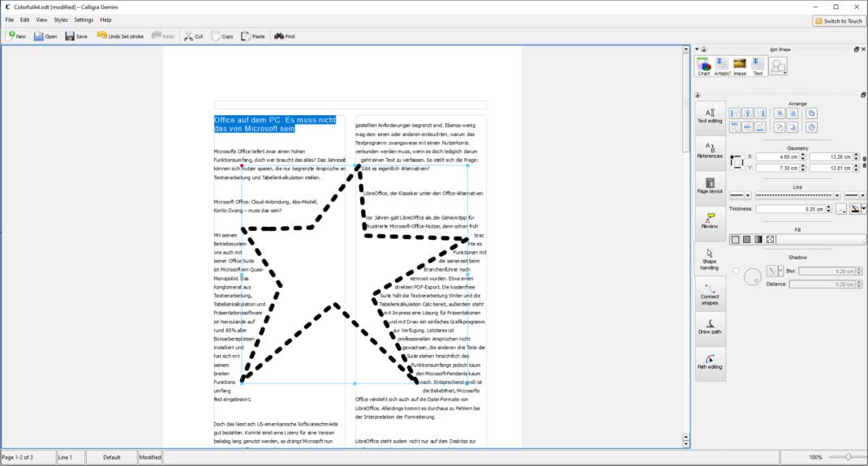The image size is (868, 466).
Task: Click the Open file toolbar icon
Action: click(x=45, y=36)
